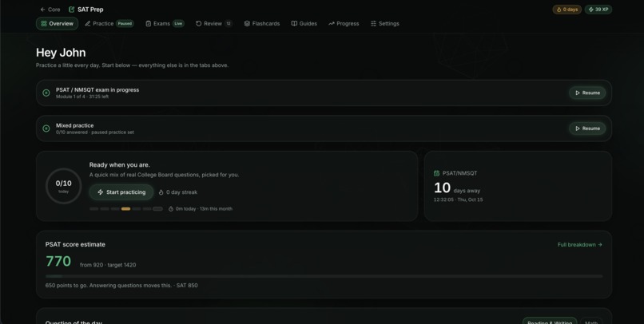Click the Exams clipboard icon

coord(149,23)
